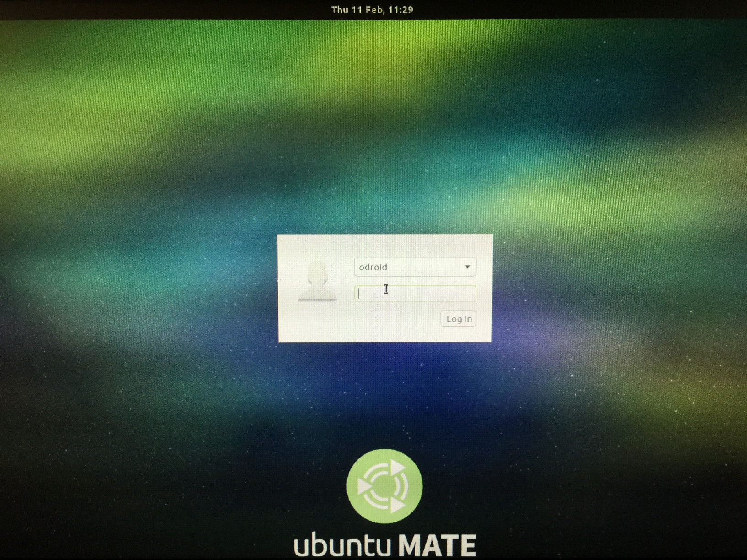This screenshot has height=560, width=747.
Task: Click the user avatar silhouette icon
Action: (x=317, y=281)
